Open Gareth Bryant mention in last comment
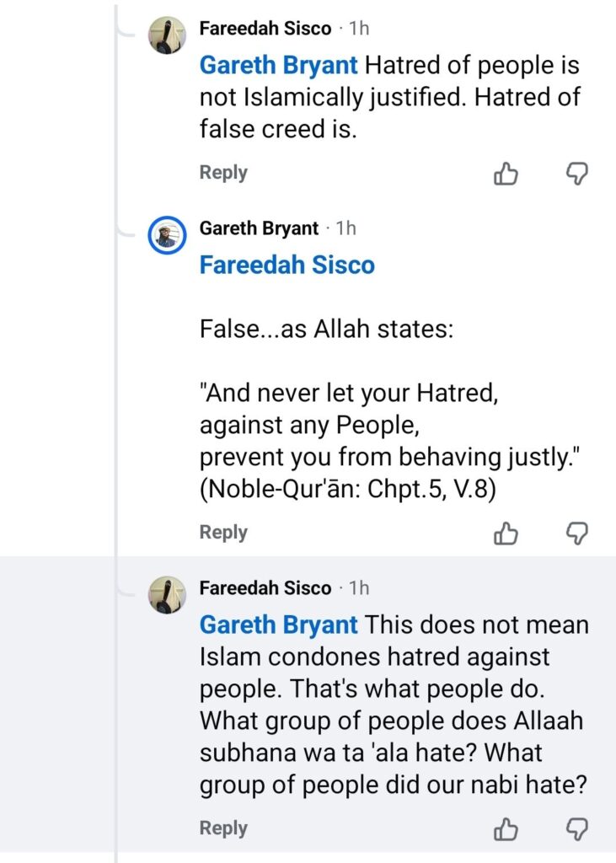The height and width of the screenshot is (863, 616). 278,625
